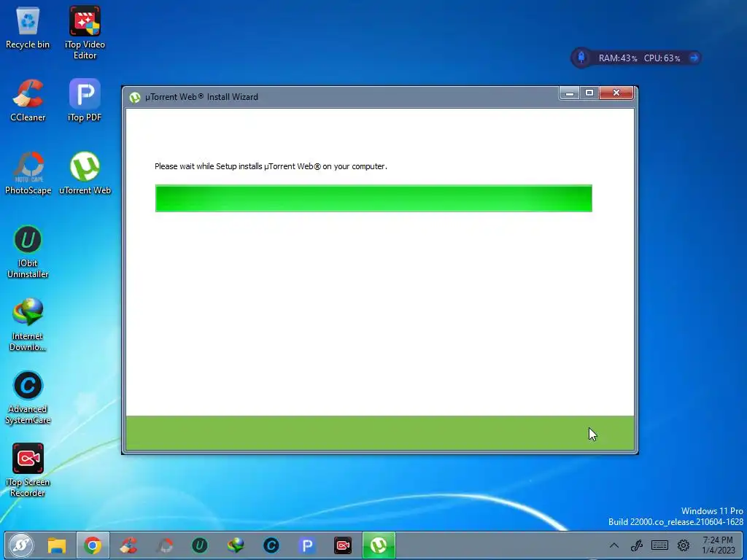Open uTorrent Web desktop shortcut

pyautogui.click(x=85, y=174)
